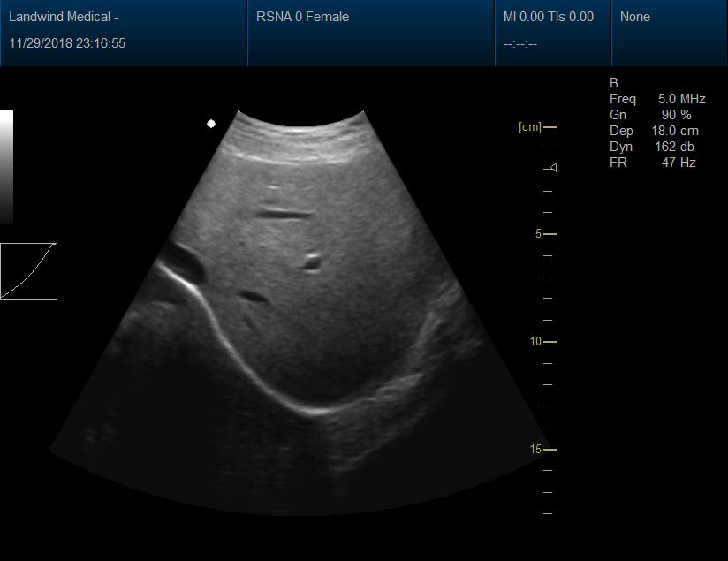Click the 'None' header field
The height and width of the screenshot is (561, 728).
634,17
